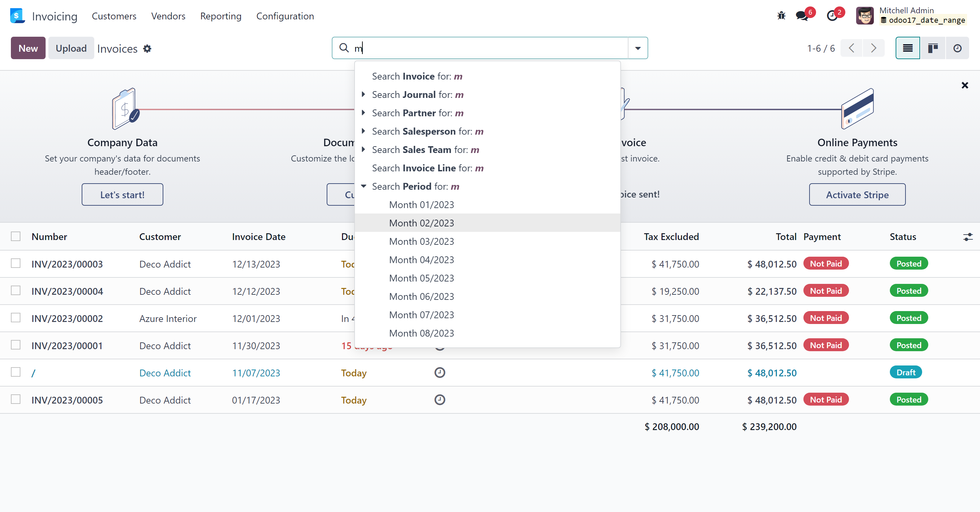Open the conversations messages icon
The height and width of the screenshot is (512, 980).
802,16
